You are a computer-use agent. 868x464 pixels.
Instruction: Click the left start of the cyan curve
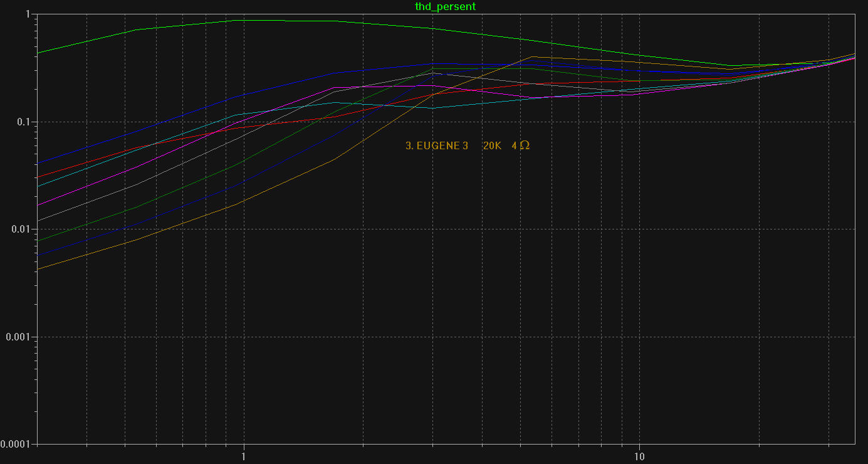(39, 186)
